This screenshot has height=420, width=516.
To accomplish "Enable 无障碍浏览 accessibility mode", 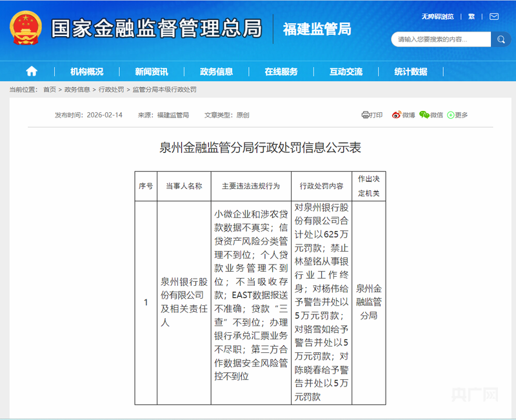I will (x=437, y=16).
